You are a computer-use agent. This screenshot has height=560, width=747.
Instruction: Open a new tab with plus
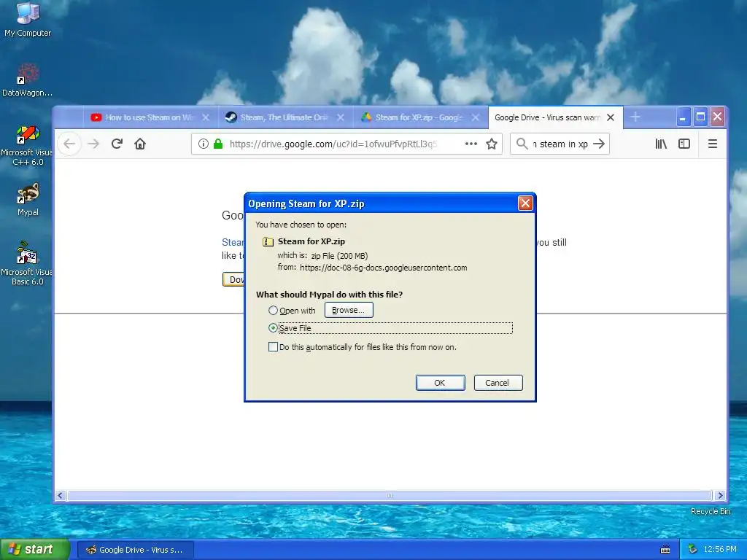635,117
